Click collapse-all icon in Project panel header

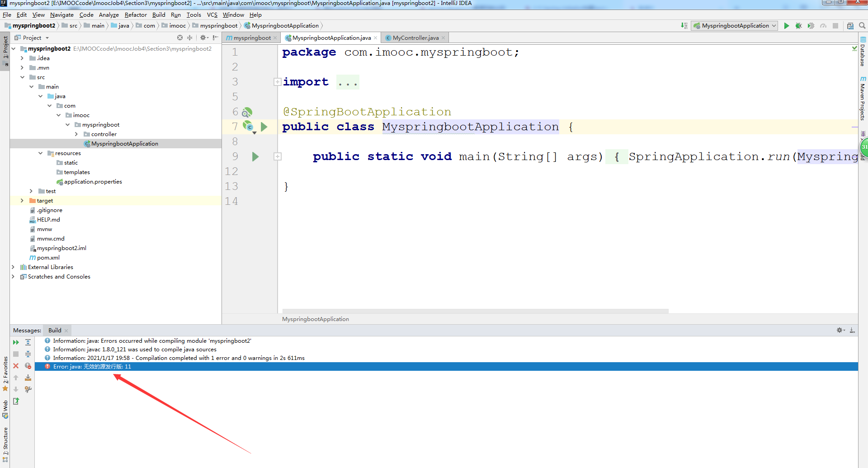pyautogui.click(x=189, y=38)
